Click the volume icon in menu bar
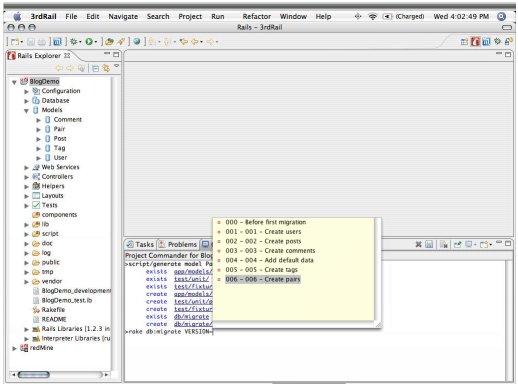Viewport: 518px width, 384px height. 387,16
